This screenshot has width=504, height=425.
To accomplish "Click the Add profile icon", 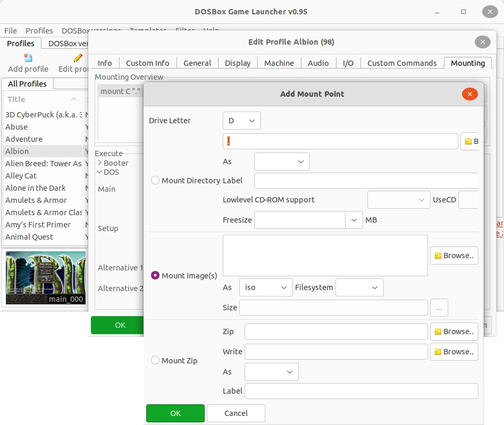I will [x=28, y=57].
